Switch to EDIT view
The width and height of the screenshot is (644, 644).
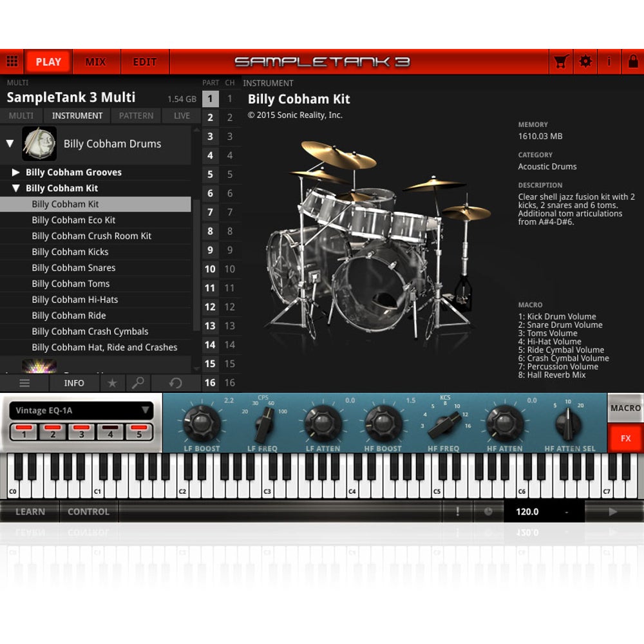pos(144,62)
